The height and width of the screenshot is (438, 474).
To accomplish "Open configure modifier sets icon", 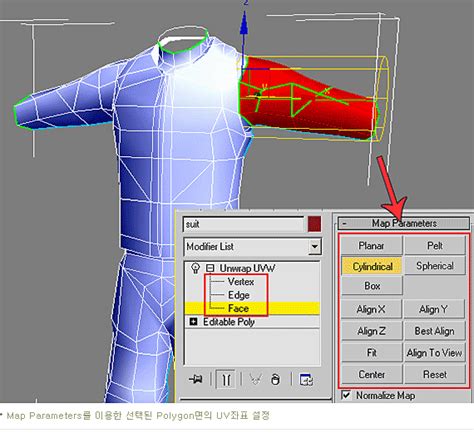I will tap(306, 380).
